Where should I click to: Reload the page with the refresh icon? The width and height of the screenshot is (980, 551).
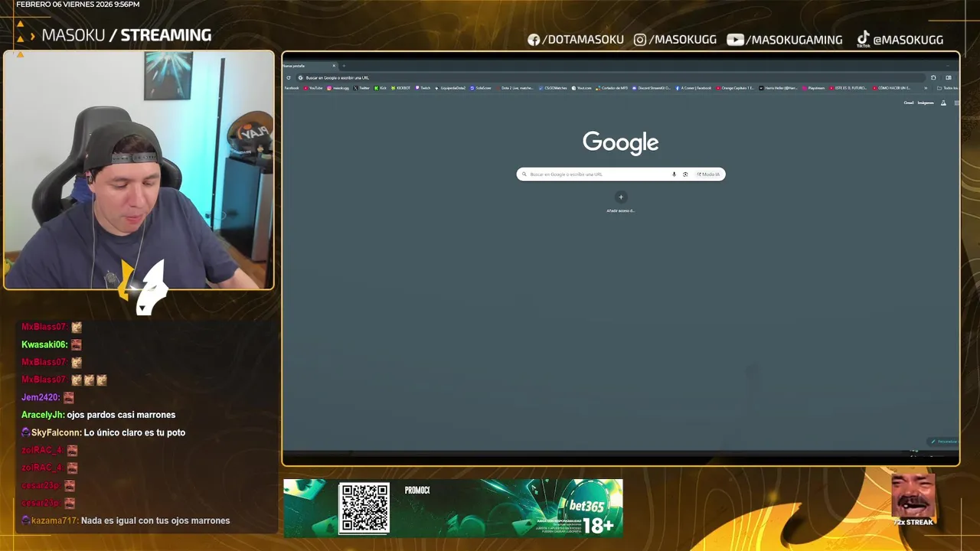point(289,77)
